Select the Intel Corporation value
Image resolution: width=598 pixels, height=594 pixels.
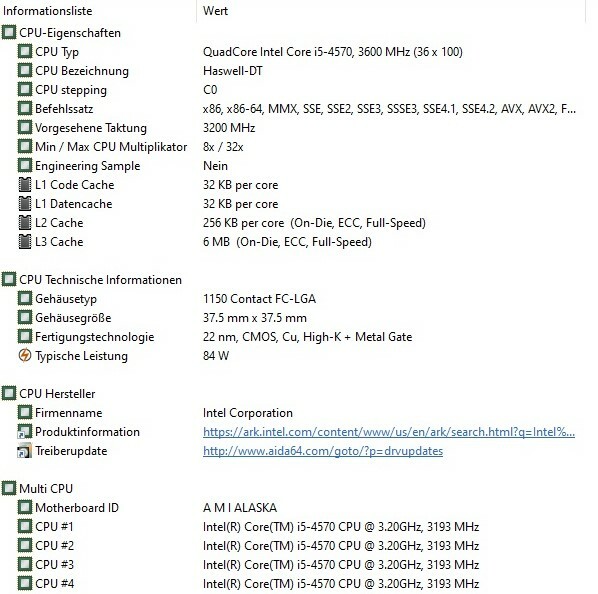coord(248,413)
